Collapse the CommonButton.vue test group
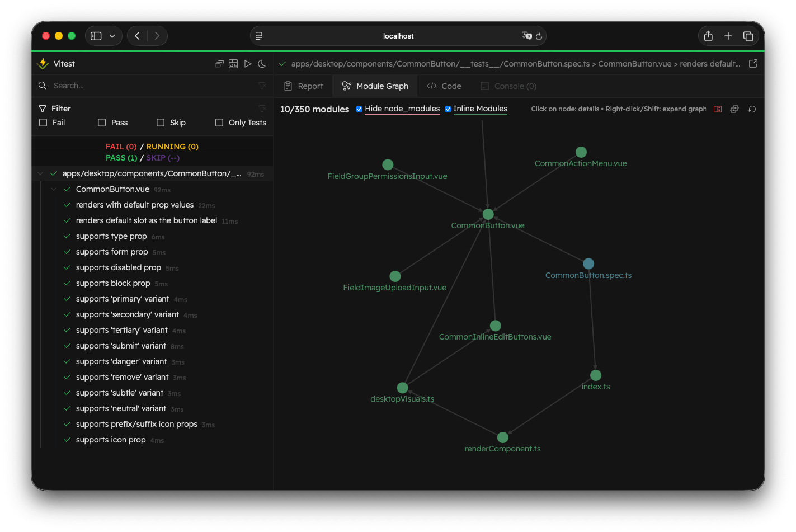The height and width of the screenshot is (532, 796). (54, 189)
